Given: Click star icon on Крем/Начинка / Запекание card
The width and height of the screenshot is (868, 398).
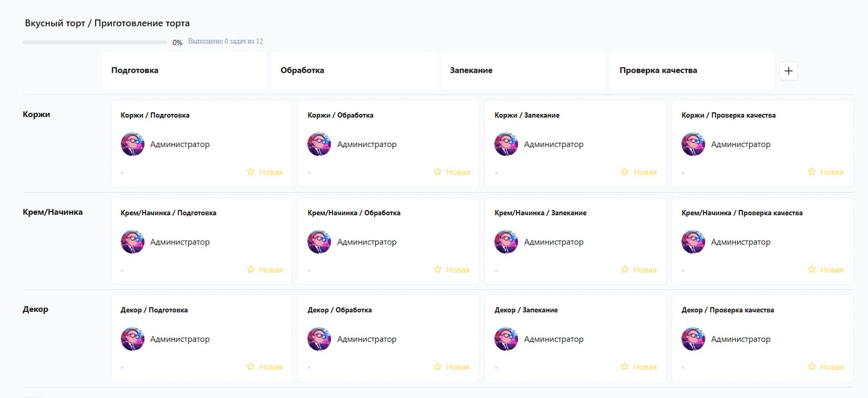Looking at the screenshot, I should point(624,269).
